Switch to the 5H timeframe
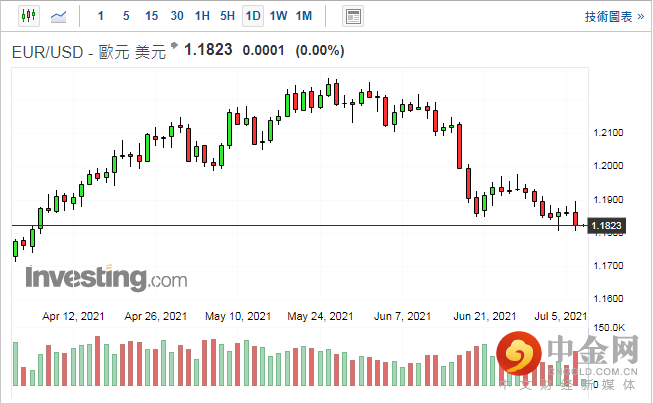The width and height of the screenshot is (653, 403). click(227, 16)
